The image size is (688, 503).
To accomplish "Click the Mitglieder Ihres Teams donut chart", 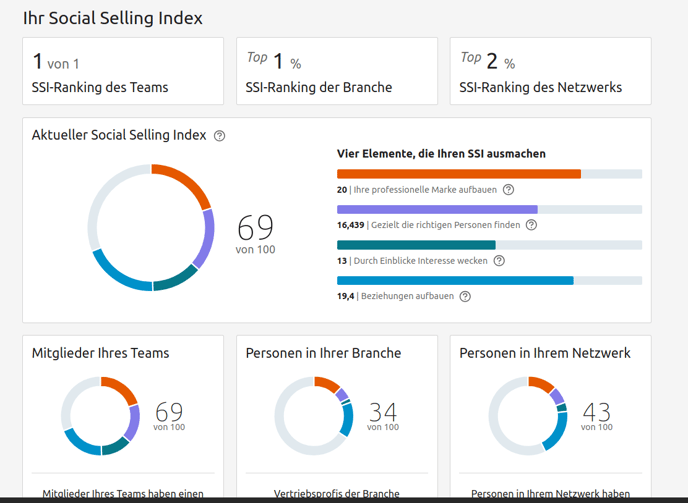I will click(100, 416).
